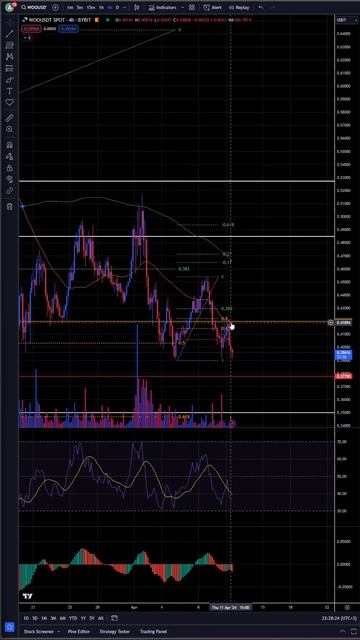This screenshot has height=640, width=360.
Task: Remove drawings with trash icon
Action: click(9, 207)
